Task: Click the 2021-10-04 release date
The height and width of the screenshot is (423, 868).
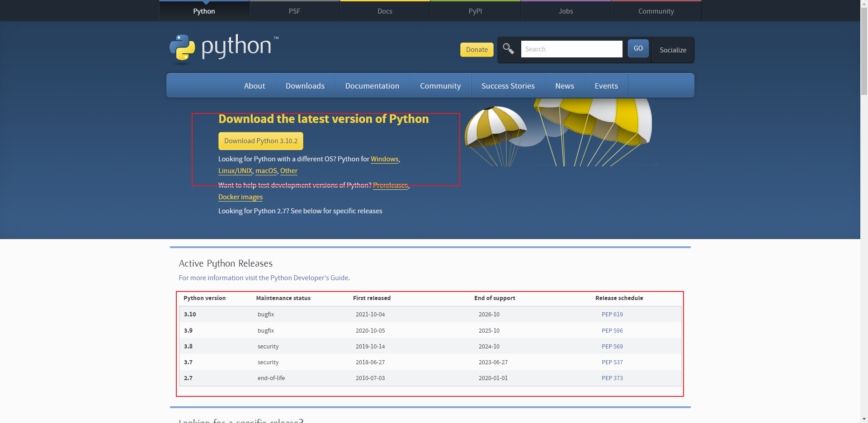Action: (x=370, y=315)
